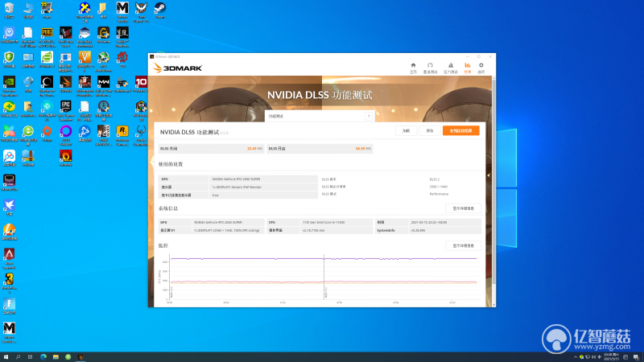Open the This PC desktop icon
This screenshot has height=362, width=644.
click(28, 10)
